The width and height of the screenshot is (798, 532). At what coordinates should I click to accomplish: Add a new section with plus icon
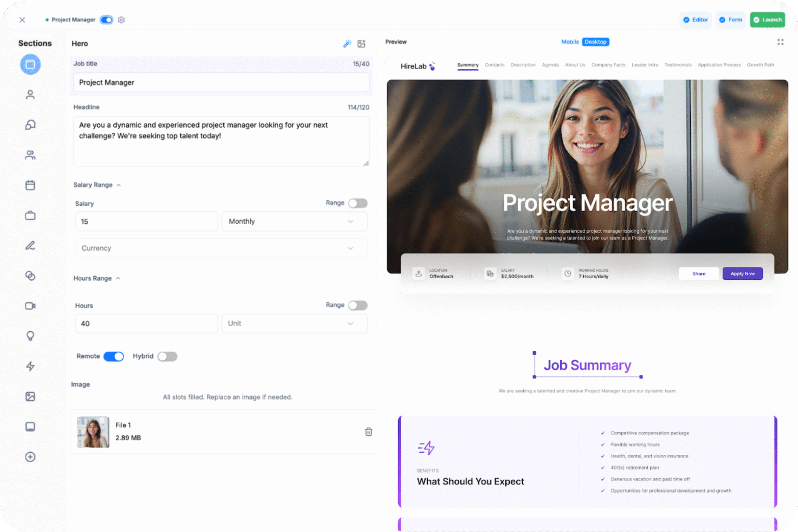click(x=30, y=457)
